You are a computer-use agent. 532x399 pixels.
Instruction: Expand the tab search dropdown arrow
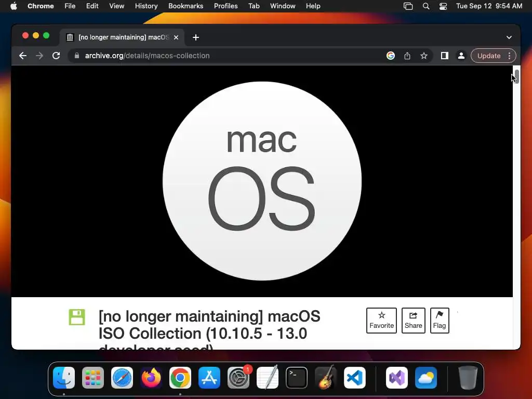[509, 37]
